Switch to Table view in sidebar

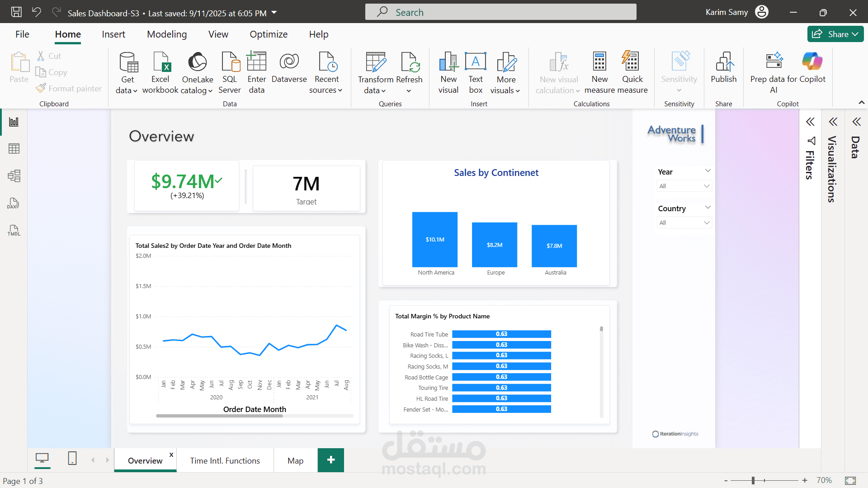point(14,149)
